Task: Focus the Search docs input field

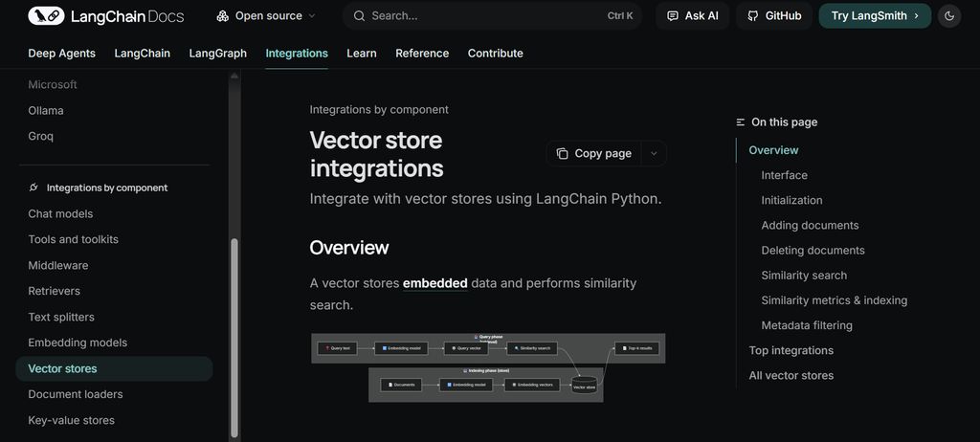Action: 493,16
